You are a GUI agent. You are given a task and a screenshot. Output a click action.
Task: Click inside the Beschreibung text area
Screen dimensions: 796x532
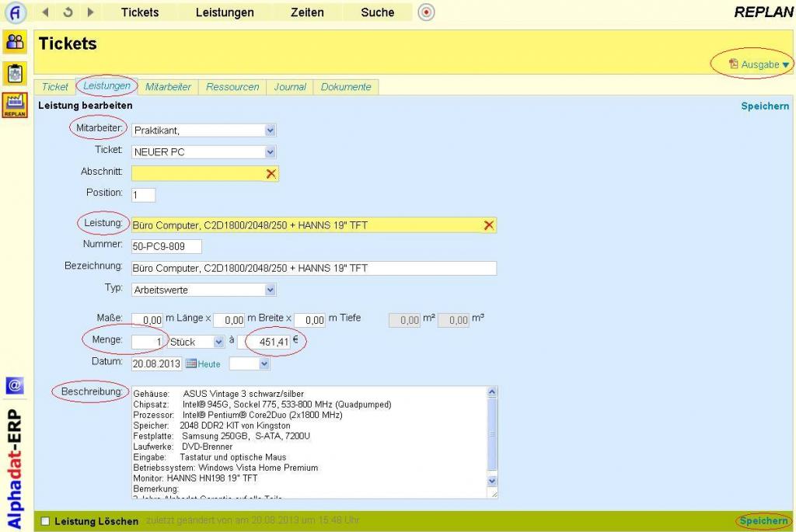[x=309, y=442]
